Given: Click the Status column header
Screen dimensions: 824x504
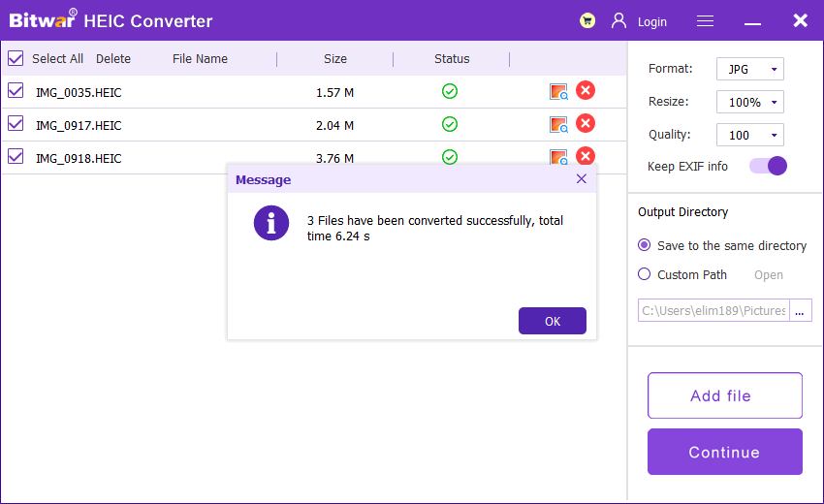Looking at the screenshot, I should [452, 59].
